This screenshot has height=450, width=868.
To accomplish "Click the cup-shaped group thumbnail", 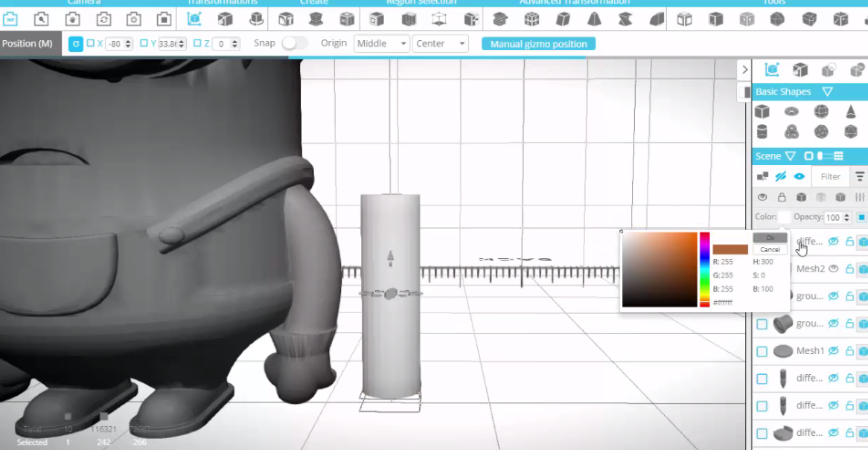I will click(x=782, y=324).
